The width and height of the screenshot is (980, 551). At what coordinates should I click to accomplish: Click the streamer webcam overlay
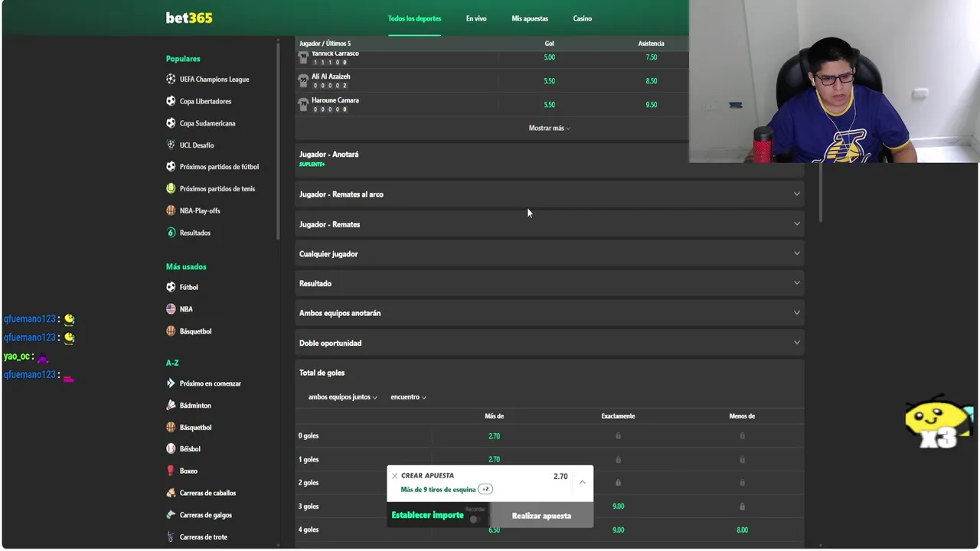click(834, 81)
